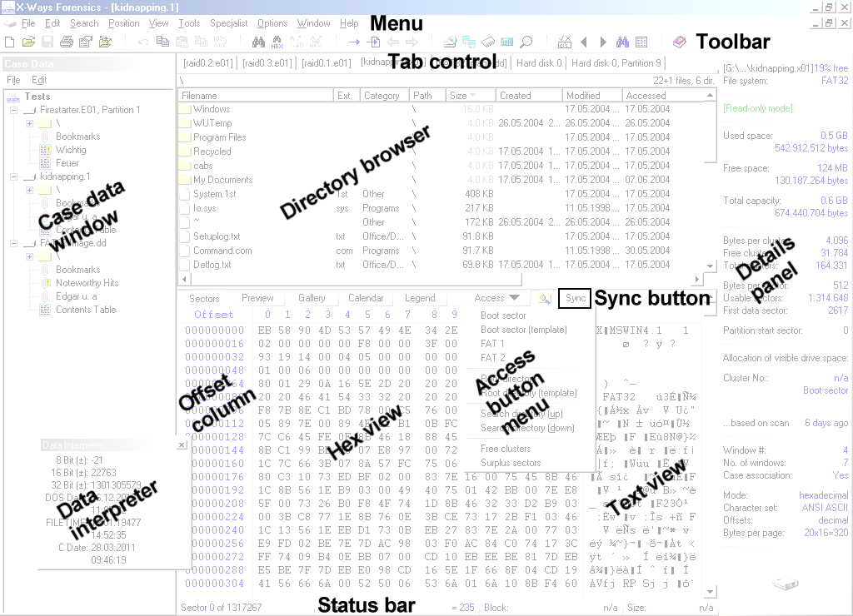Image resolution: width=853 pixels, height=616 pixels.
Task: Select Boot sector in Access menu
Action: coord(503,315)
